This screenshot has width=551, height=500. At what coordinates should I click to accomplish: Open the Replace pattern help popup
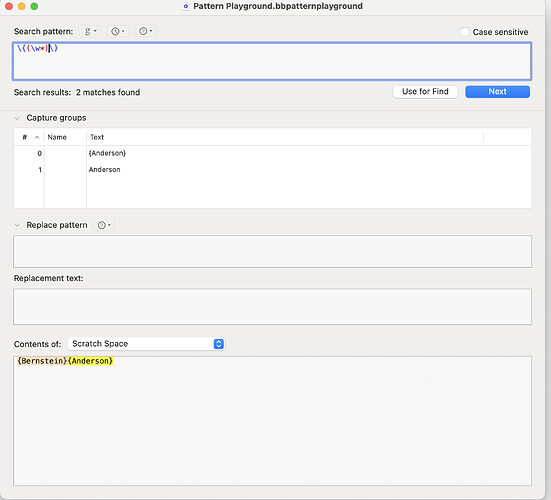click(x=104, y=225)
